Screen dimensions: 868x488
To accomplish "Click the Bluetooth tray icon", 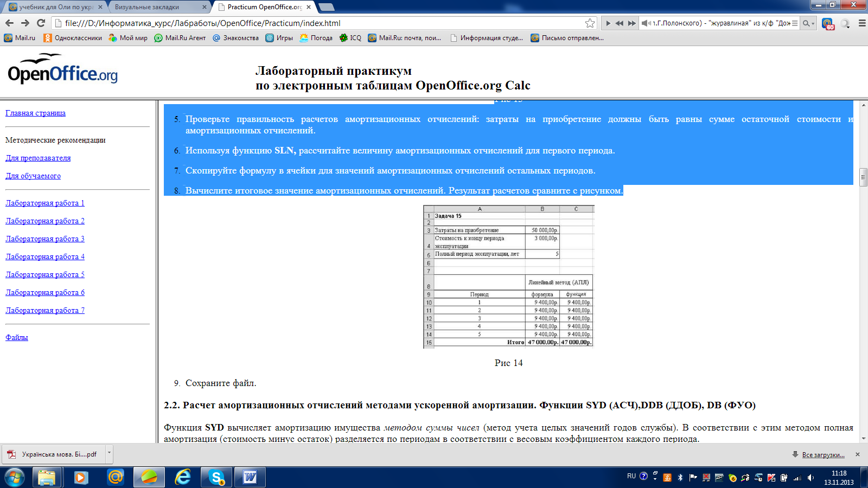I will point(680,478).
